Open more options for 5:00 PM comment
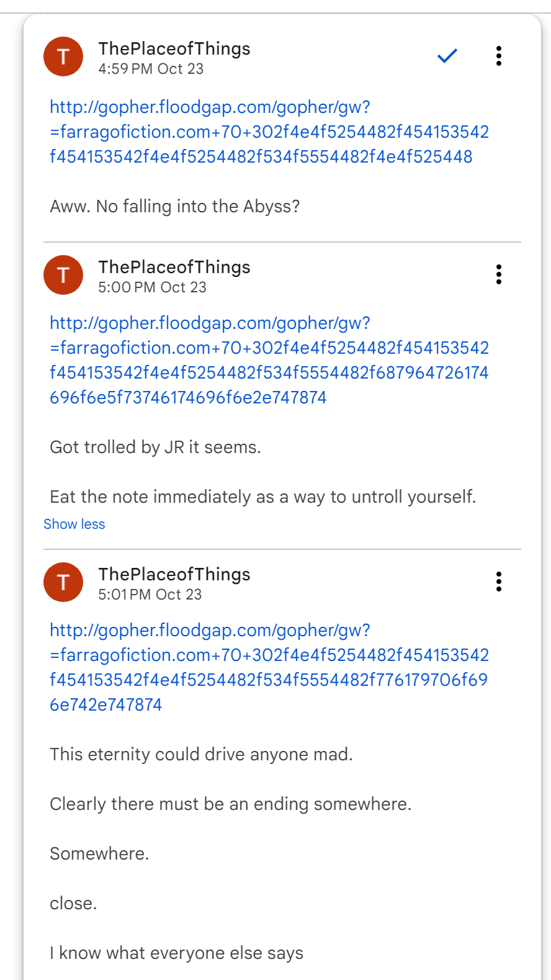 click(x=499, y=274)
